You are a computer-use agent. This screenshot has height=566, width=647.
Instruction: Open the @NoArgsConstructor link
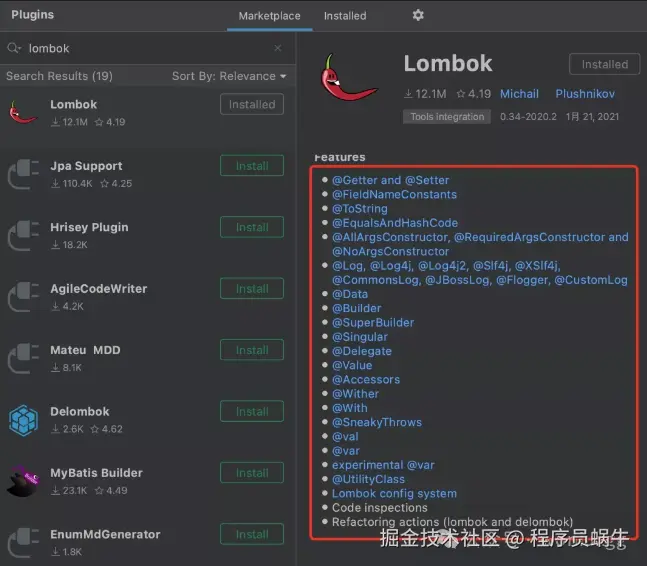pyautogui.click(x=390, y=252)
